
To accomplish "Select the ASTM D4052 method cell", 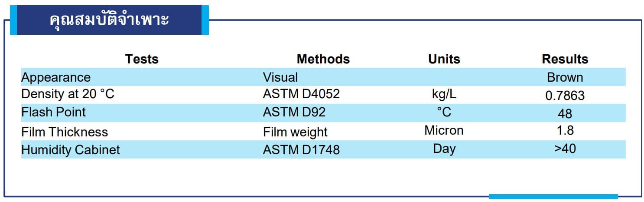I will tap(301, 94).
